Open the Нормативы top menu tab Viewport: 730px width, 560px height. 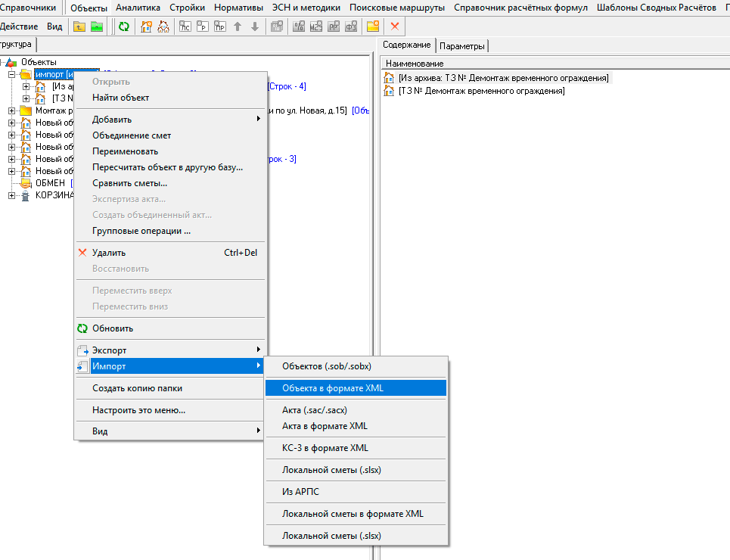coord(238,8)
